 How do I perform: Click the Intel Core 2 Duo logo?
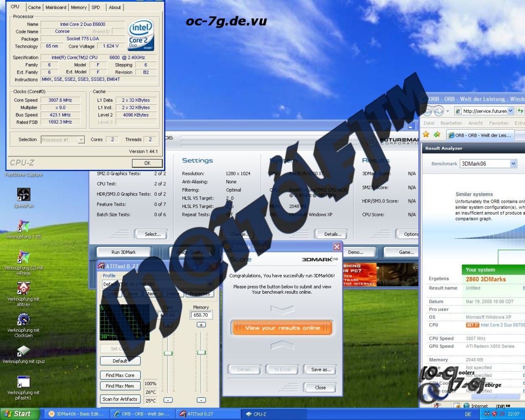[x=141, y=35]
